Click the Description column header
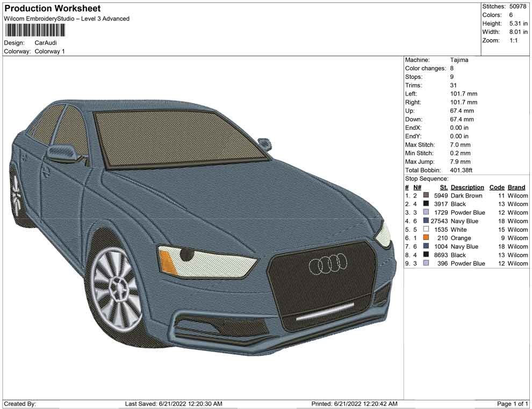Image resolution: width=532 pixels, height=409 pixels. point(467,187)
